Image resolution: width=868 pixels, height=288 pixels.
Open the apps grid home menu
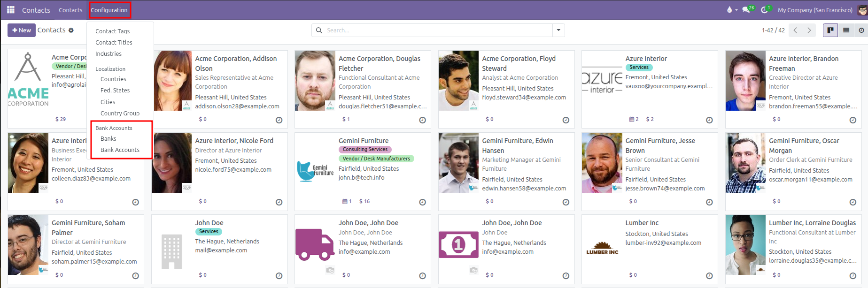pyautogui.click(x=11, y=10)
